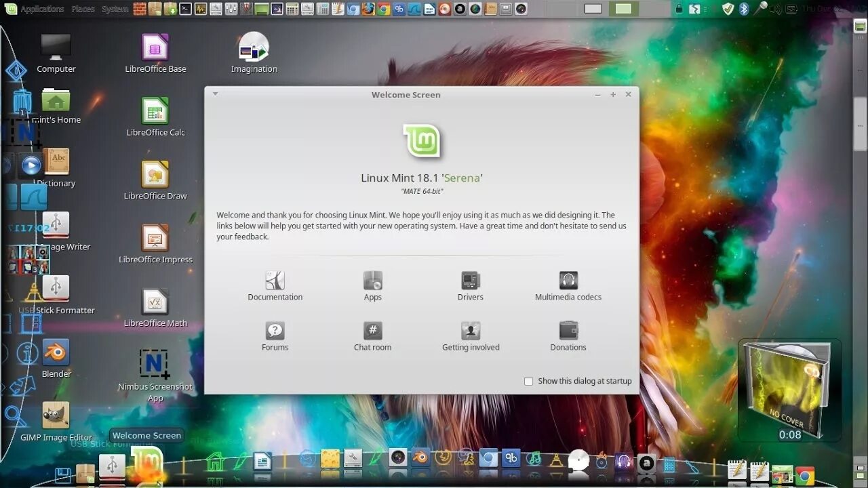Image resolution: width=868 pixels, height=488 pixels.
Task: Select the USB Stick Formatter desktop icon
Action: coord(56,295)
